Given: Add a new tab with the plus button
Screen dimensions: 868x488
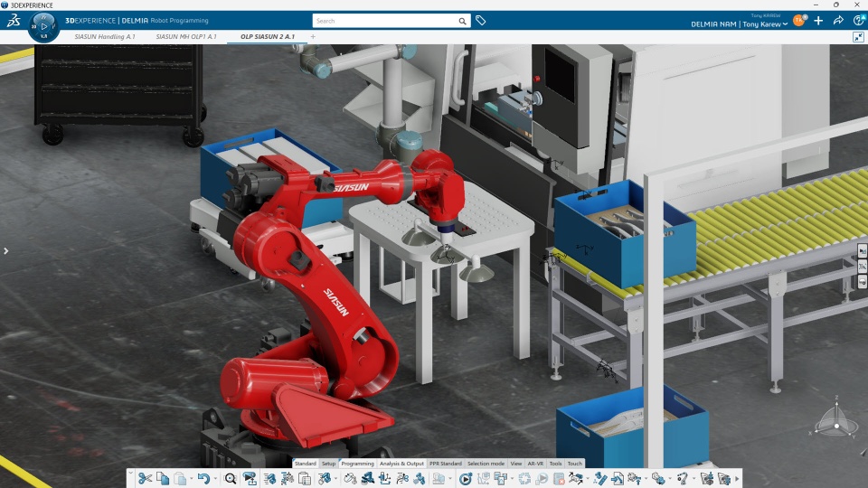Looking at the screenshot, I should tap(313, 36).
